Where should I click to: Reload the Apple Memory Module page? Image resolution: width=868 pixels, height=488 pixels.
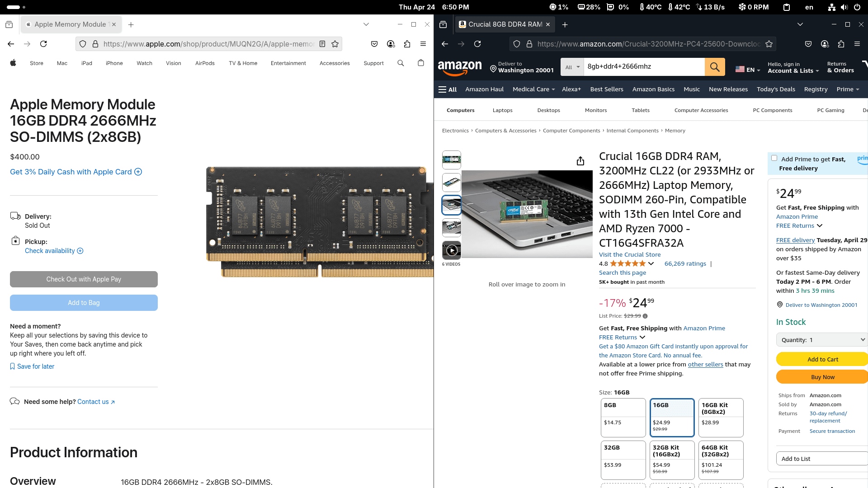pyautogui.click(x=43, y=44)
